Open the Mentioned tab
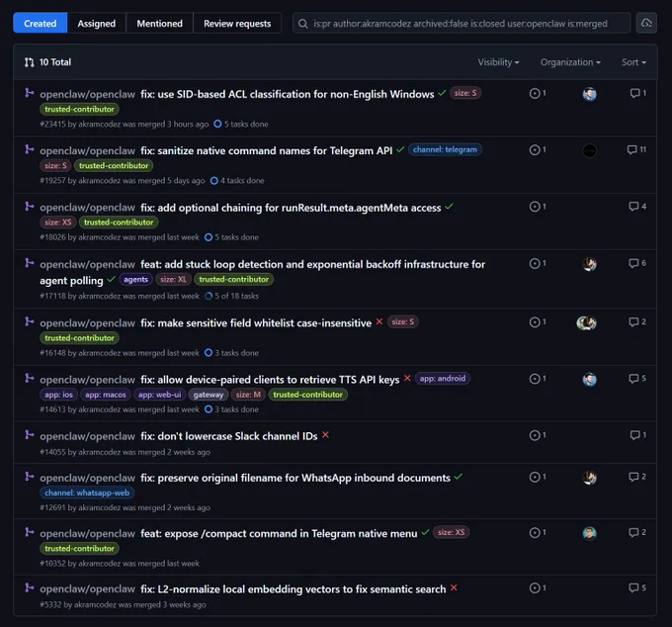Screen dimensions: 672x627 tap(159, 23)
